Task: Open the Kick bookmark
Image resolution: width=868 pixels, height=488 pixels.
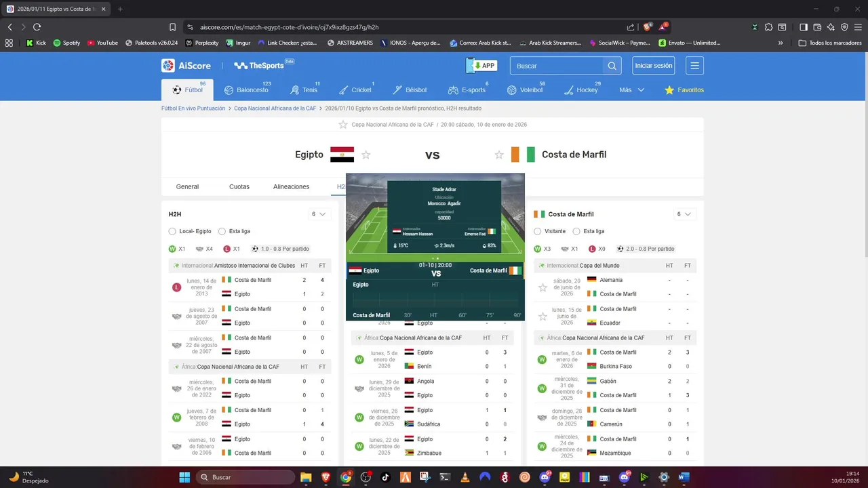Action: pyautogui.click(x=36, y=43)
